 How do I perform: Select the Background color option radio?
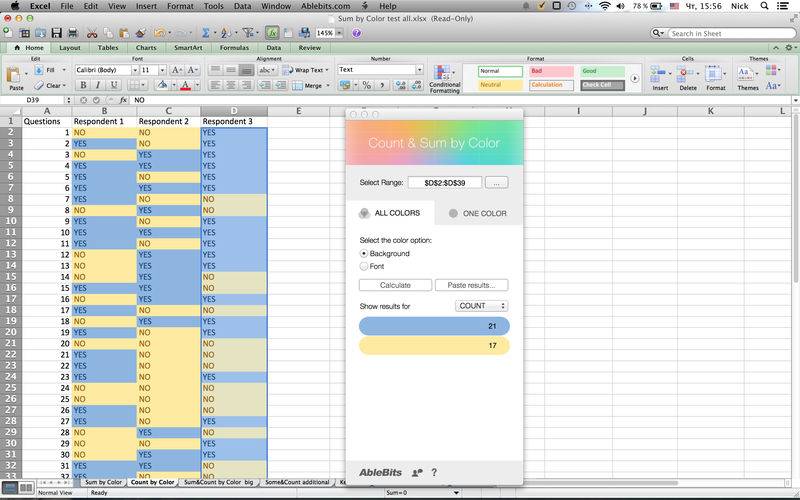(x=364, y=254)
